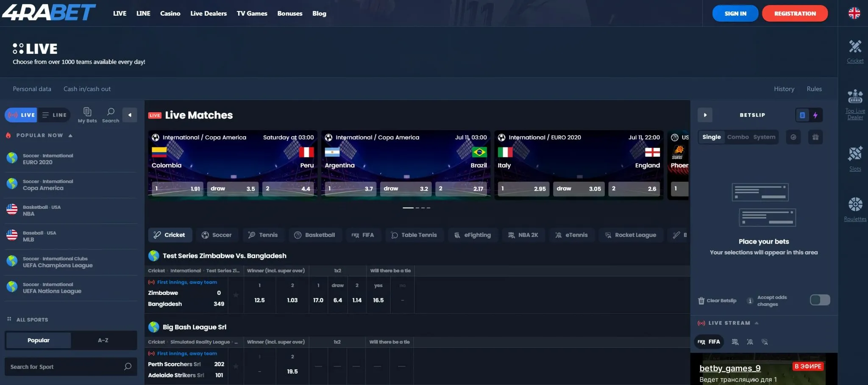Switch sidebar to LINE mode
This screenshot has height=385, width=868.
pos(54,114)
